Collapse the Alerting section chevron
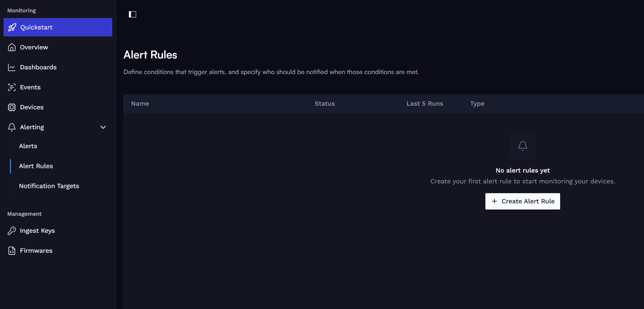 tap(103, 127)
